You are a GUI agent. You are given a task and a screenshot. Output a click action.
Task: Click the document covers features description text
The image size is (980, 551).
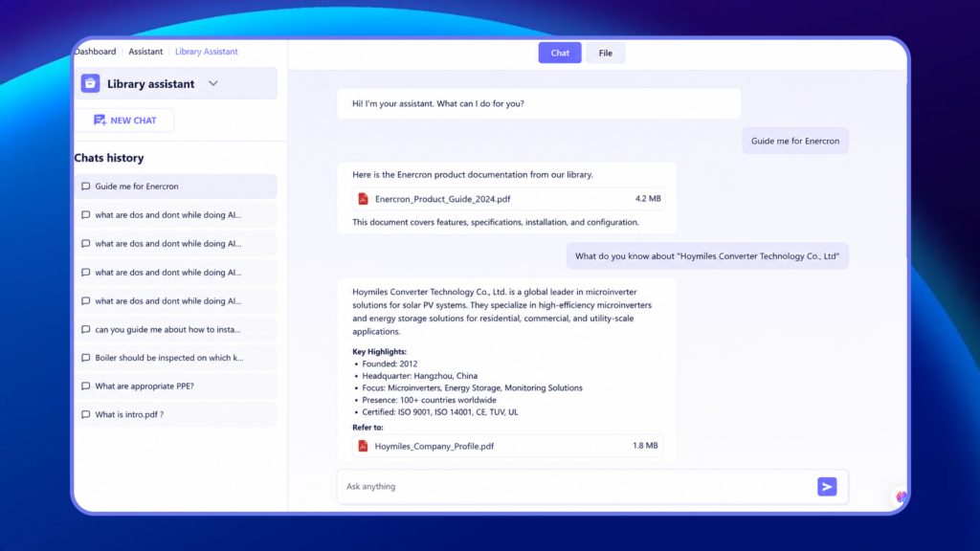(x=495, y=222)
